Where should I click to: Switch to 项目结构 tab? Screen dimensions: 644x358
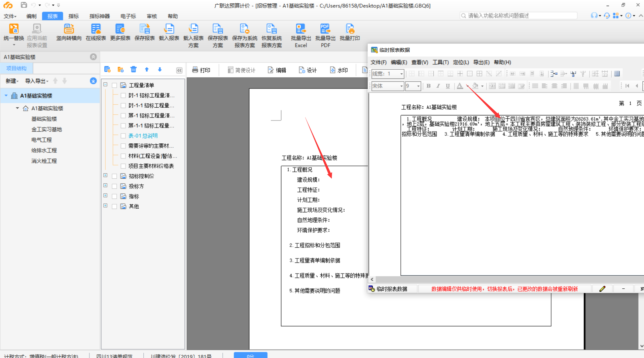click(16, 68)
